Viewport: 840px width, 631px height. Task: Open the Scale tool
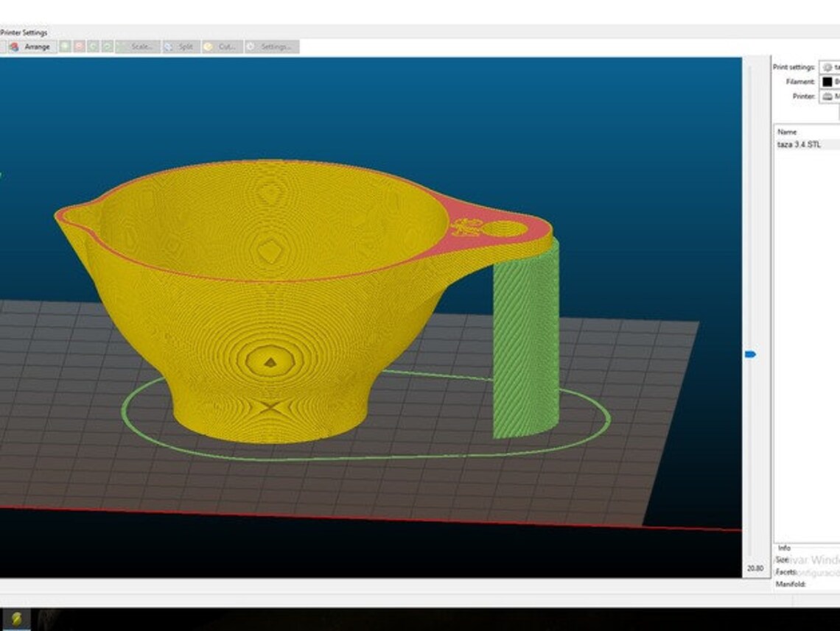[138, 46]
